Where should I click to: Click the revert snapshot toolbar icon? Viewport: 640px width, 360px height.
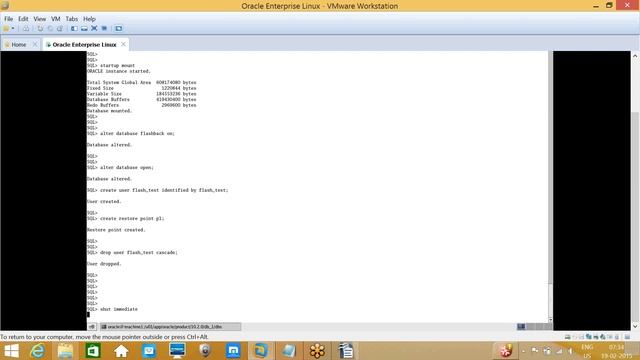(x=50, y=29)
